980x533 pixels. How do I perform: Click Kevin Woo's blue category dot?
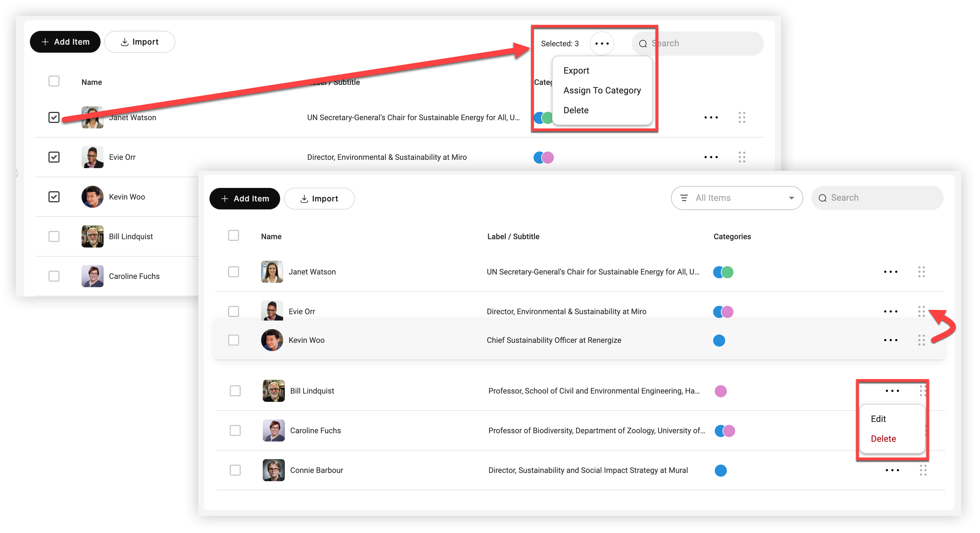click(x=719, y=340)
